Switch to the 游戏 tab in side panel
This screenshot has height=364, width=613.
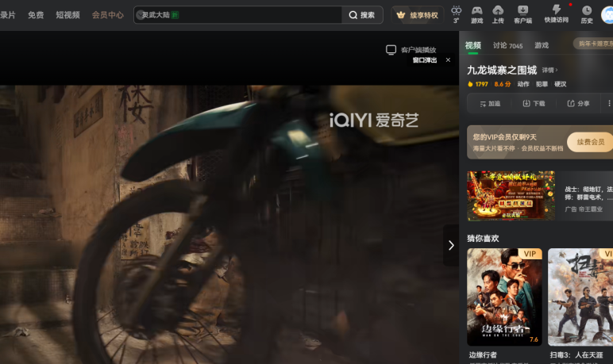coord(542,45)
